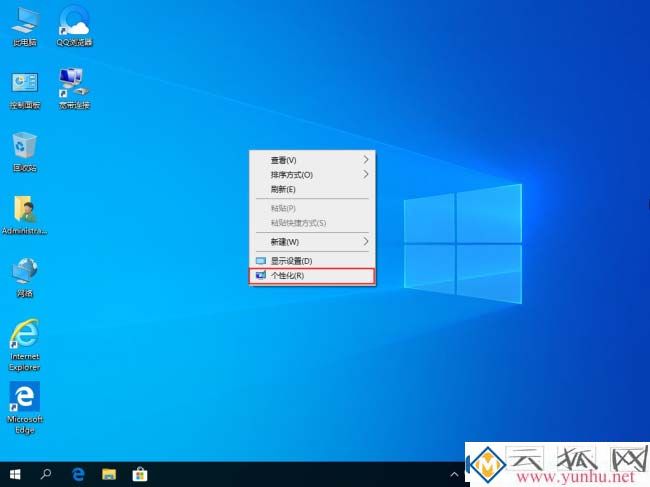Select the Network desktop icon
The image size is (650, 487).
(x=25, y=278)
